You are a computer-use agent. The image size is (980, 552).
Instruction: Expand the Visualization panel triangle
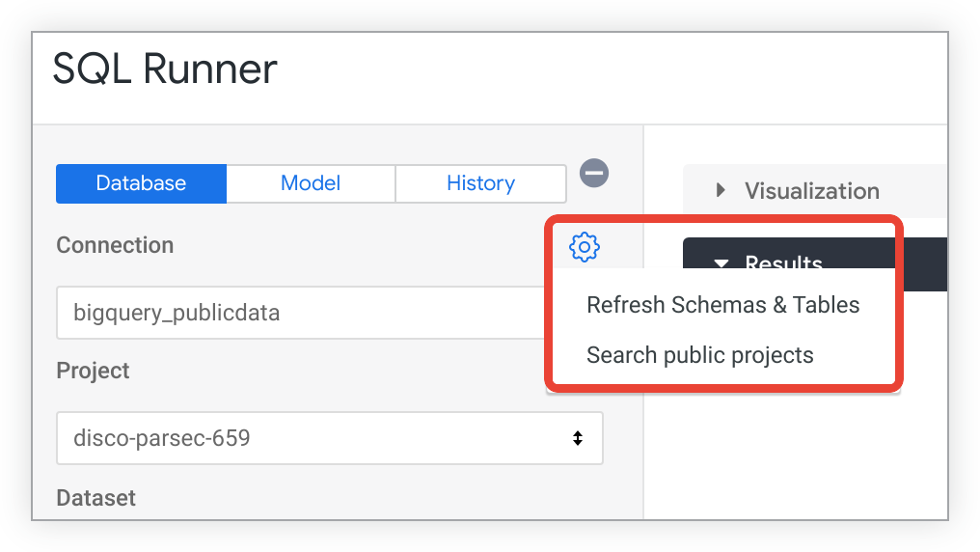coord(721,190)
